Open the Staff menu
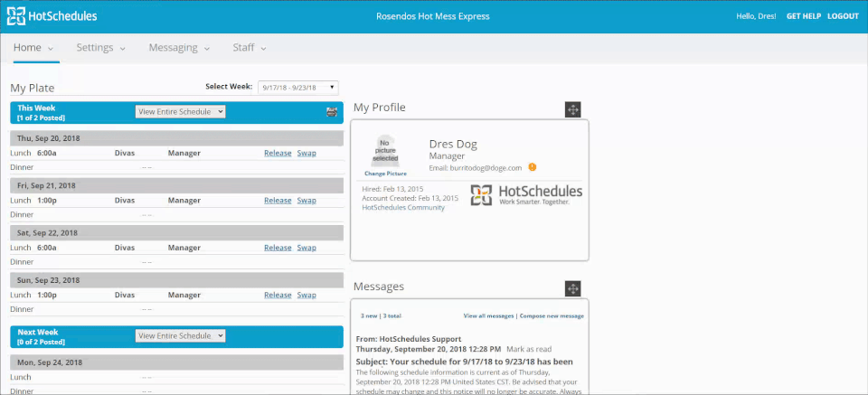The image size is (868, 395). (x=250, y=48)
